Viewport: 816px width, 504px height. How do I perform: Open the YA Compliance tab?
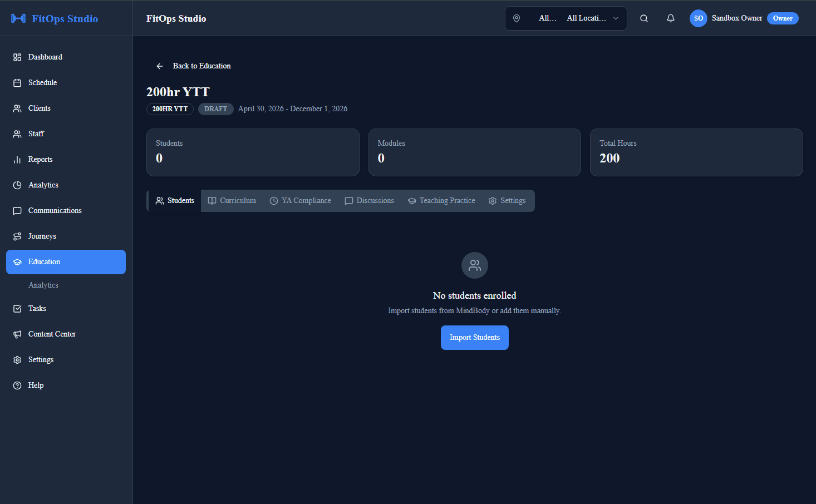click(x=300, y=200)
